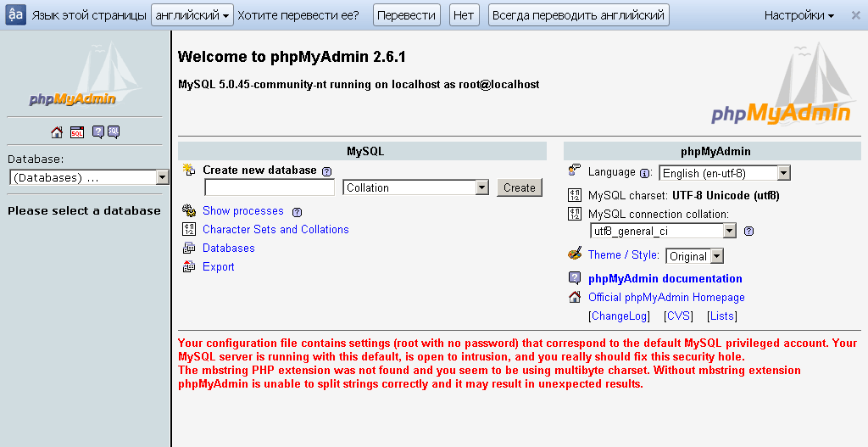868x447 pixels.
Task: Click the Character Sets and Collations icon
Action: click(189, 229)
